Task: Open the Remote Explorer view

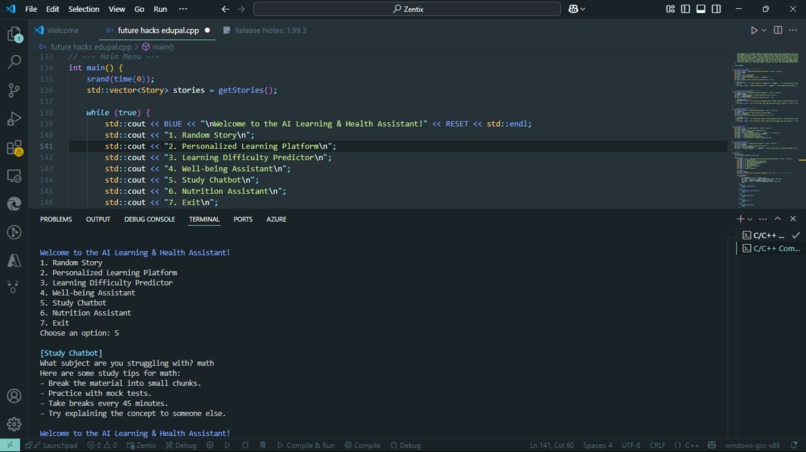Action: [x=14, y=176]
